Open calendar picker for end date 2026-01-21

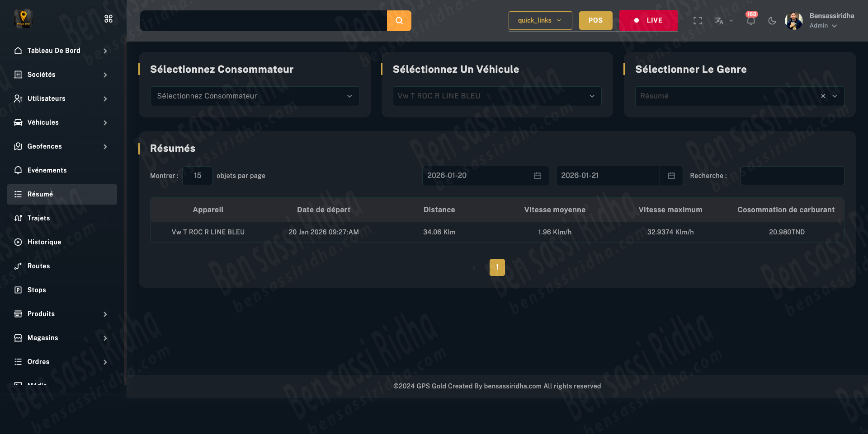pyautogui.click(x=671, y=176)
